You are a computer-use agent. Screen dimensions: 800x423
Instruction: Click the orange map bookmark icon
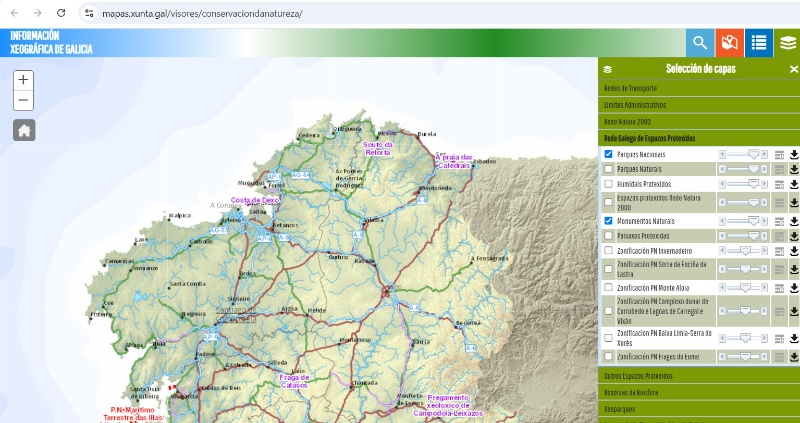click(x=730, y=43)
